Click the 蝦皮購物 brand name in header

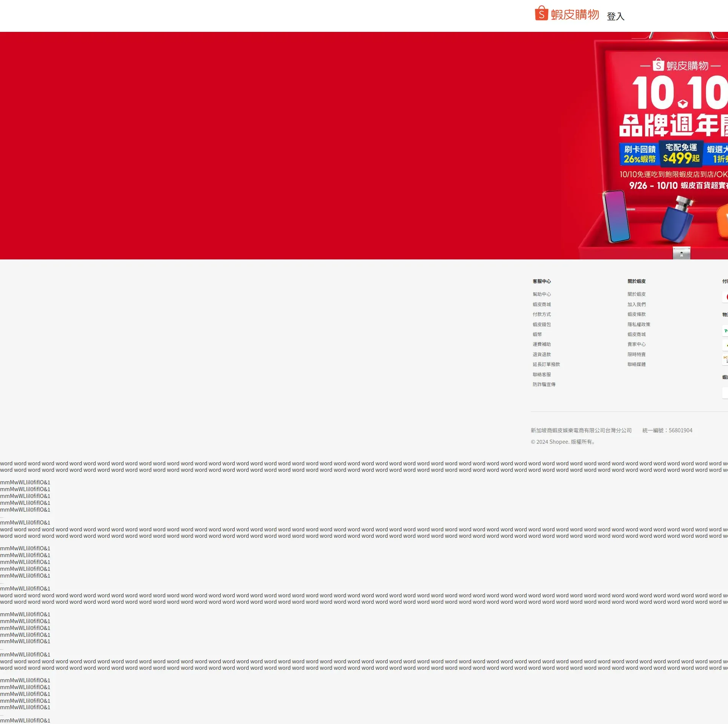[575, 15]
